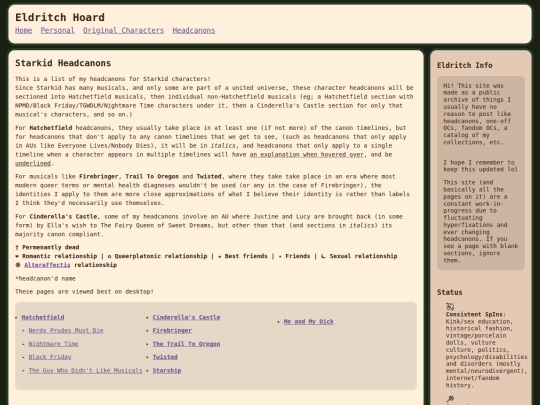Open the Personal navigation link
The height and width of the screenshot is (405, 540).
point(58,30)
